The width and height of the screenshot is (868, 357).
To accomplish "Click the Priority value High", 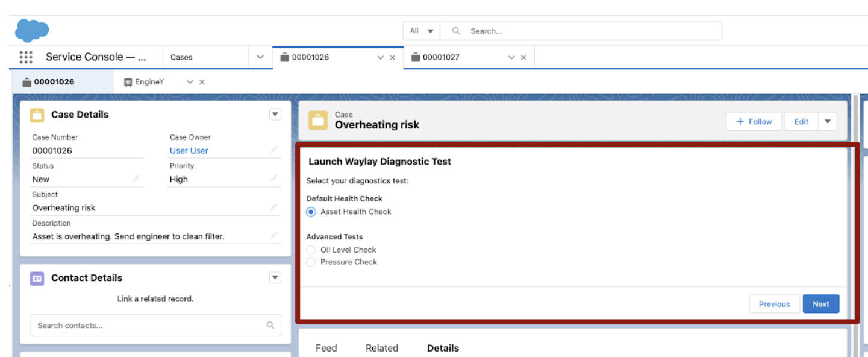I will [179, 179].
